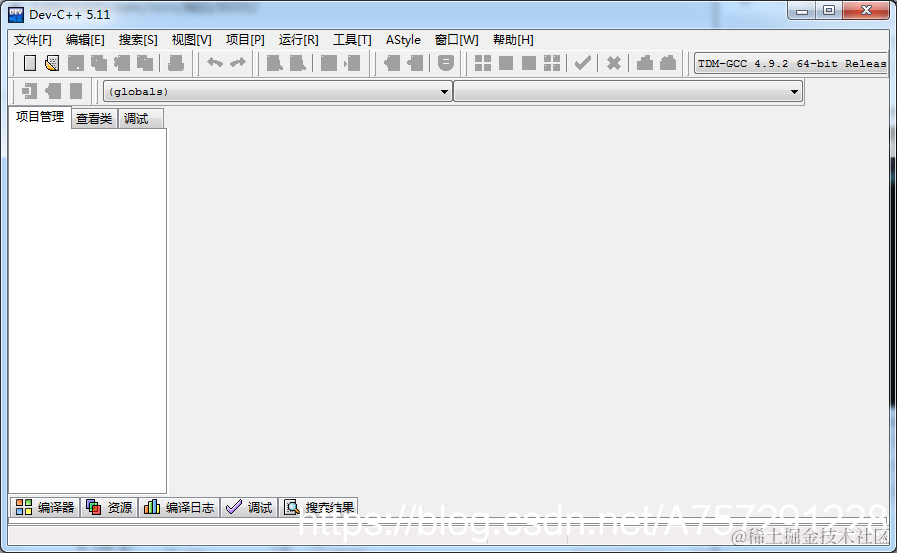Image resolution: width=897 pixels, height=553 pixels.
Task: Click the greyed-out Add to Project icon
Action: pos(392,63)
